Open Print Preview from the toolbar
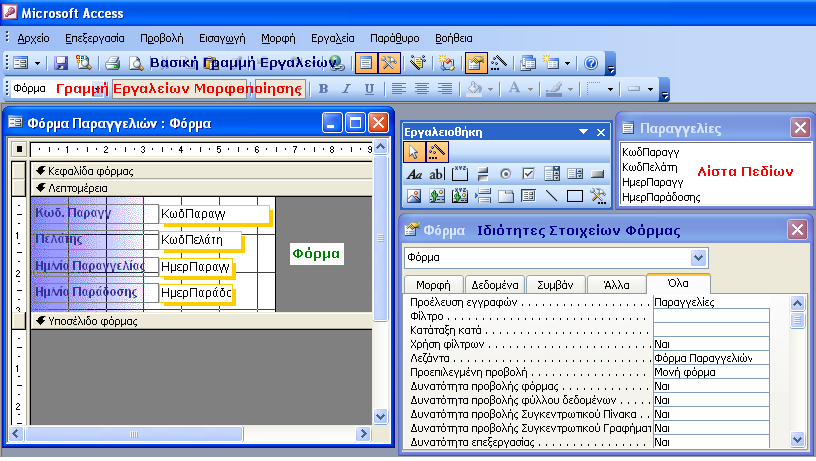 coord(136,63)
